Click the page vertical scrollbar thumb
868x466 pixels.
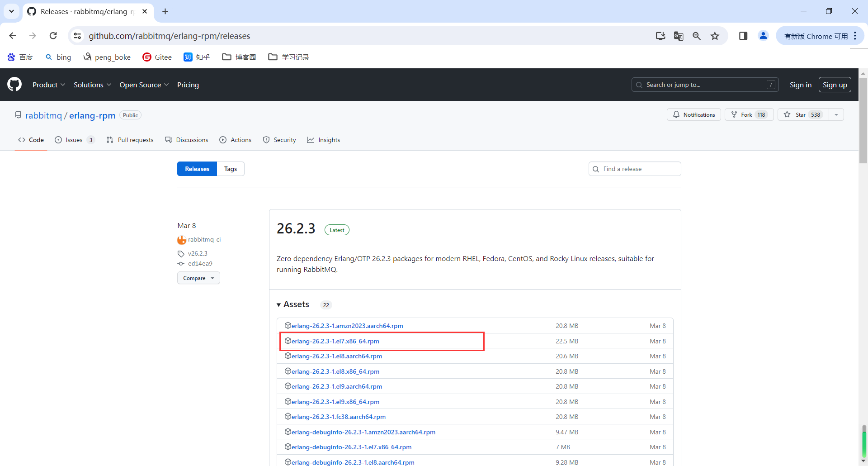pos(863,120)
